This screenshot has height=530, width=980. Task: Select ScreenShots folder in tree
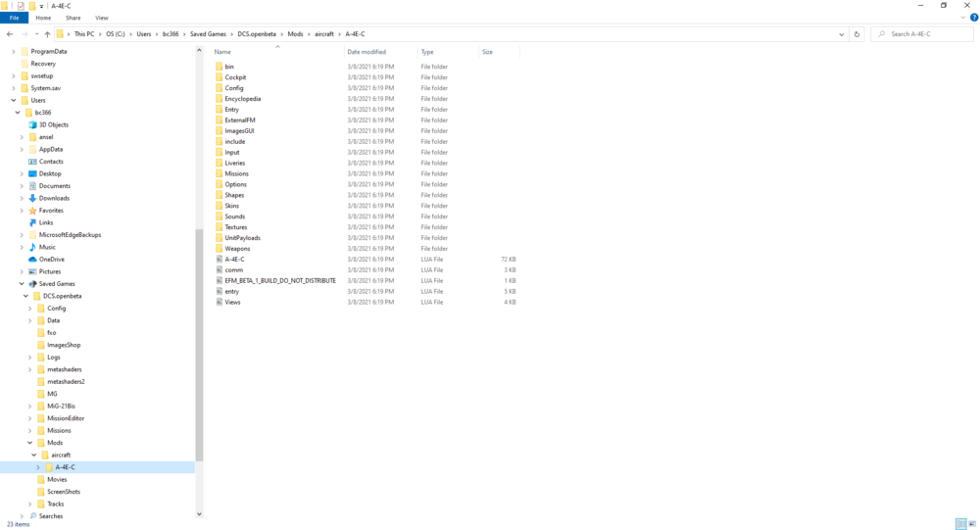(63, 492)
